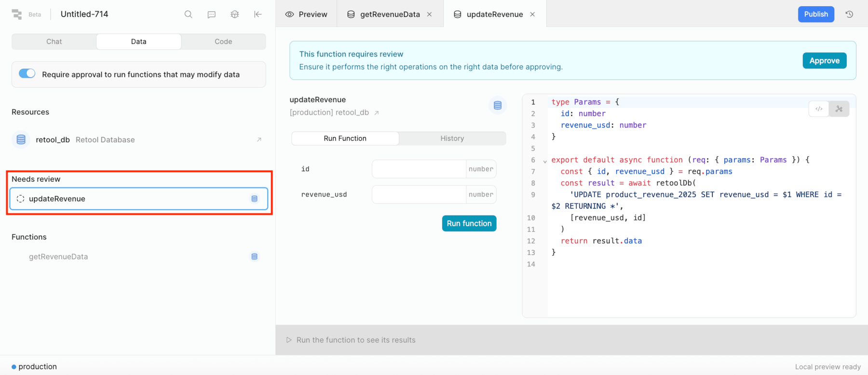
Task: Click pending status circle on updateRevenue
Action: point(20,199)
